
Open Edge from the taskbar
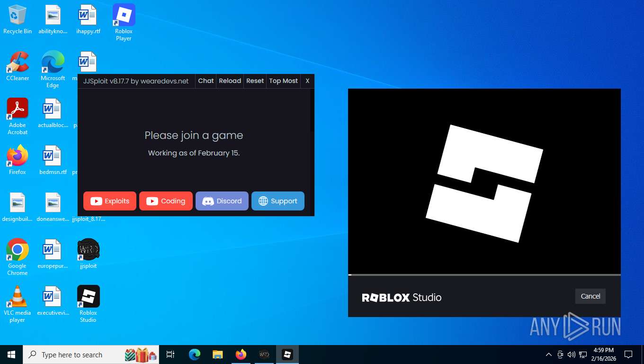(x=195, y=355)
